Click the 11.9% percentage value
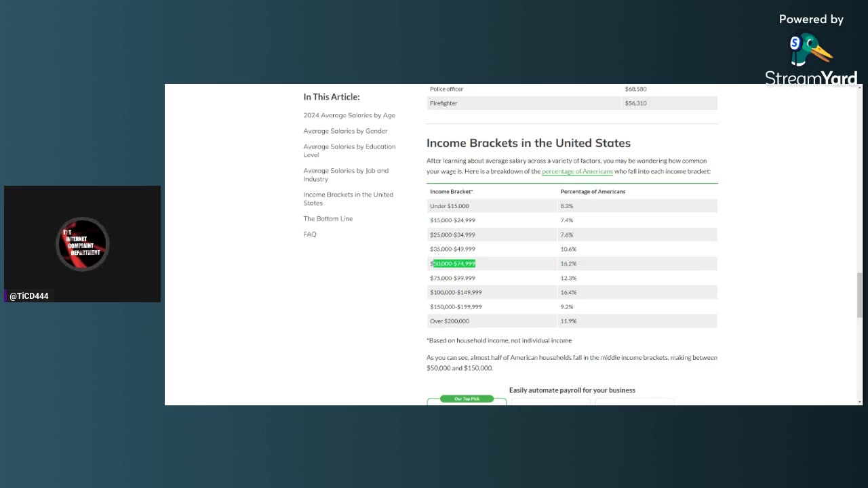 pyautogui.click(x=568, y=321)
